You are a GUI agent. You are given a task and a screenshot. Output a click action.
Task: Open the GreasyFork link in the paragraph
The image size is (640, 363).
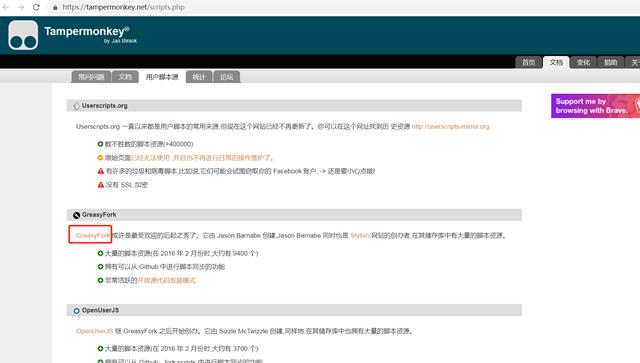[93, 236]
